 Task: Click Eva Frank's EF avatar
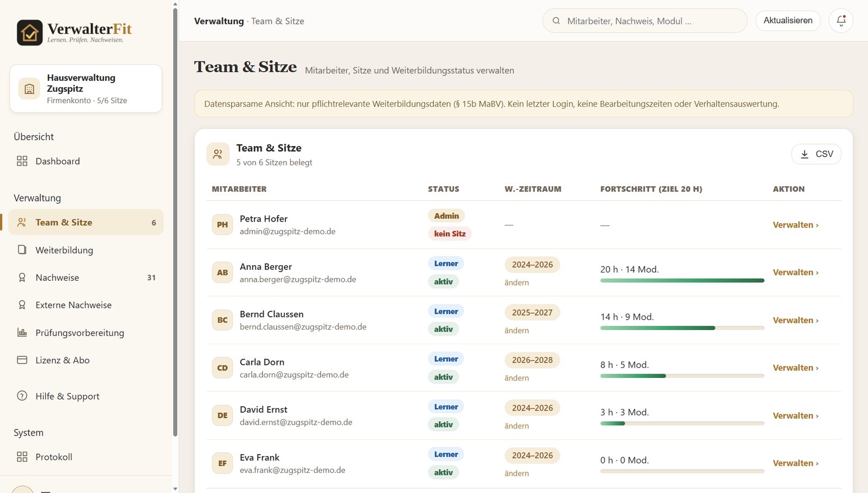tap(222, 463)
